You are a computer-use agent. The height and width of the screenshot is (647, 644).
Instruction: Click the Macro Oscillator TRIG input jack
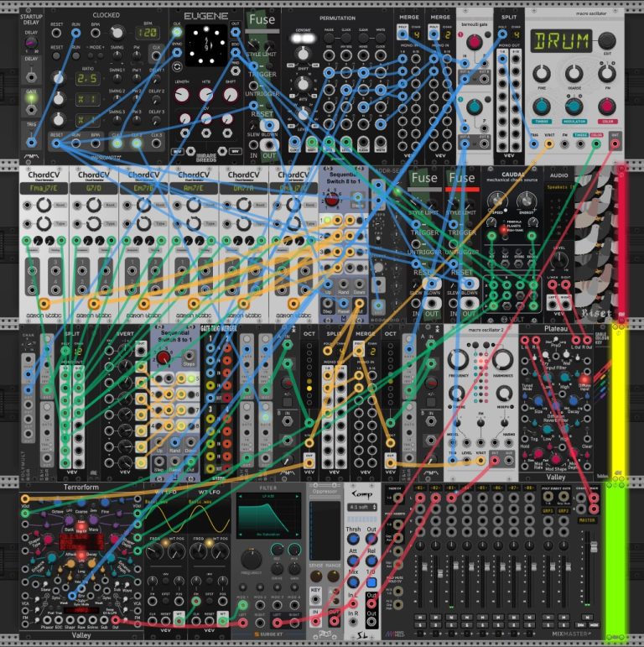[x=534, y=144]
